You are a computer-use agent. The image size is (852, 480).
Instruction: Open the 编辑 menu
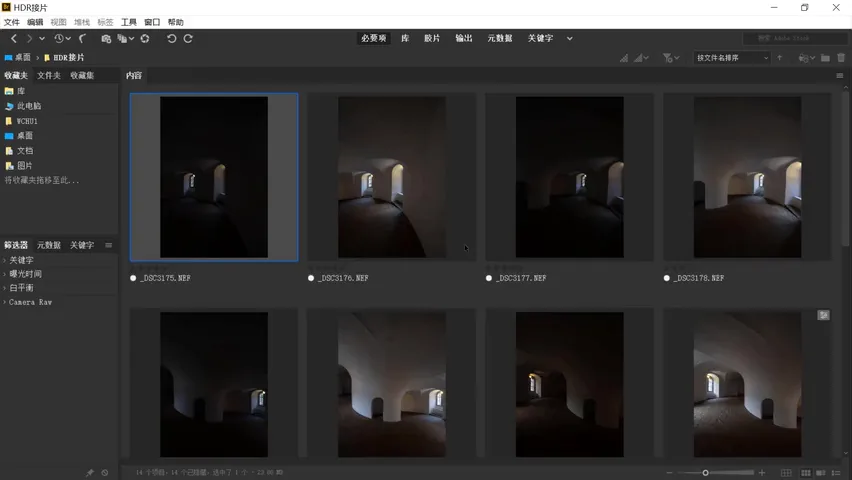click(35, 22)
